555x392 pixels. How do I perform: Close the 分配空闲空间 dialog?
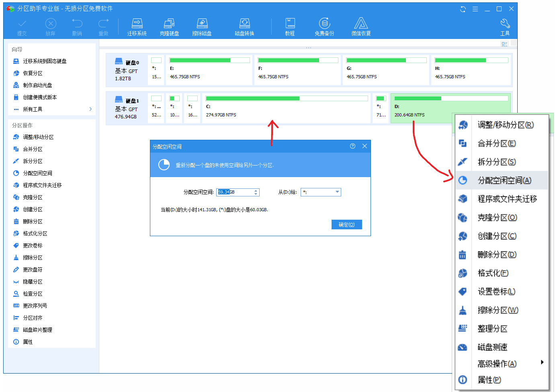pos(365,146)
